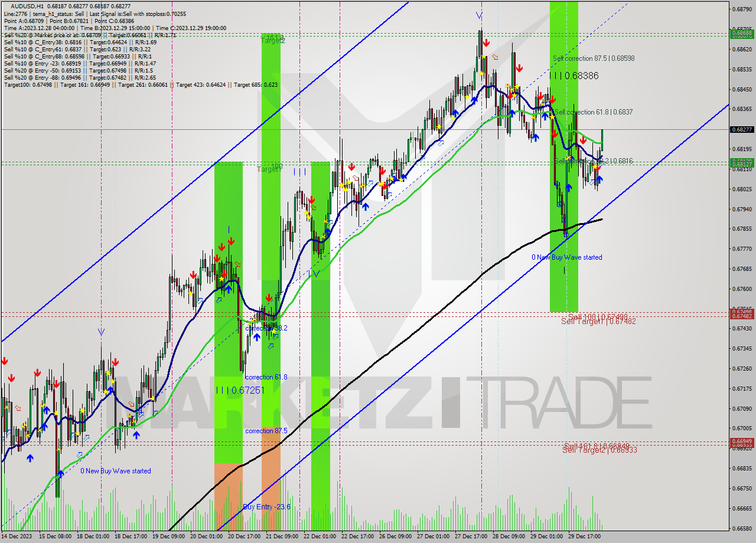Select the 'Sell correction 61.8 | 0.6837' label
756x543 pixels.
click(x=594, y=112)
